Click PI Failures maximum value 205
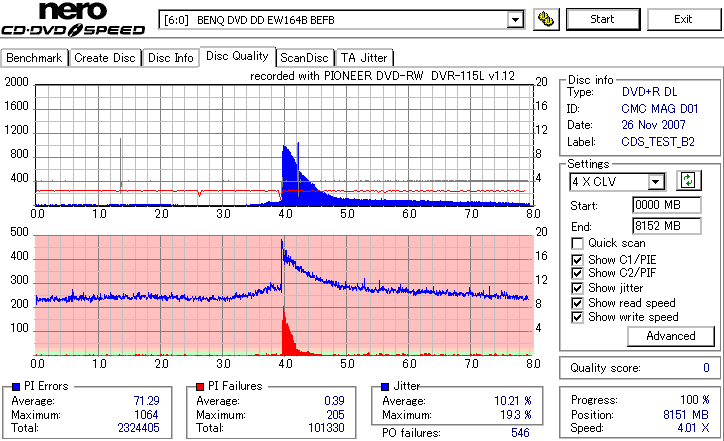Viewport: 724px width, 441px height. 336,415
